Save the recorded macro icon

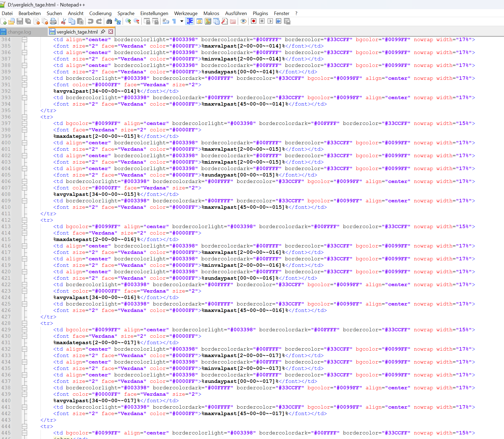(x=287, y=21)
